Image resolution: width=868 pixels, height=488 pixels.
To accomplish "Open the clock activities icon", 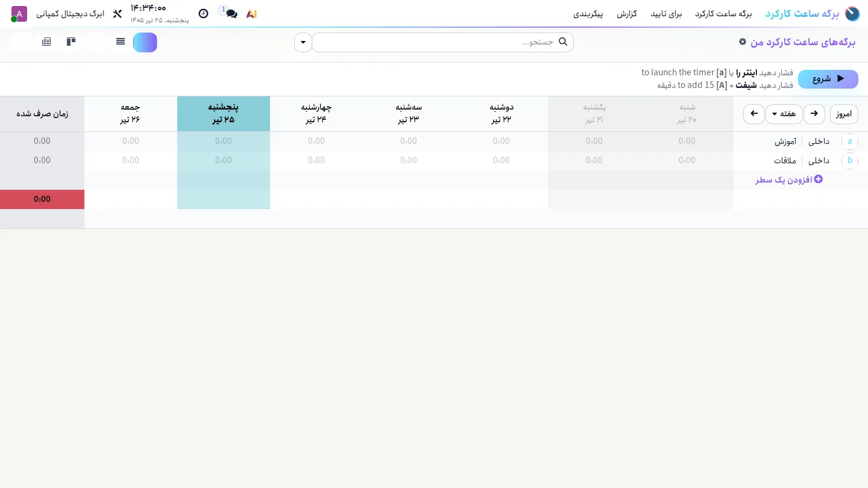I will [x=204, y=14].
